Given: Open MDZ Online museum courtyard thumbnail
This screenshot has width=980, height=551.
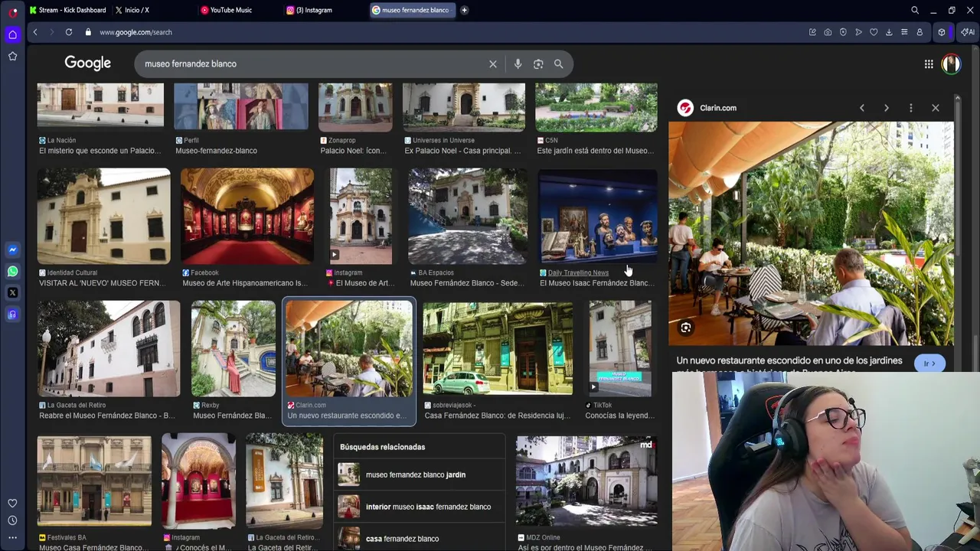Looking at the screenshot, I should (586, 481).
